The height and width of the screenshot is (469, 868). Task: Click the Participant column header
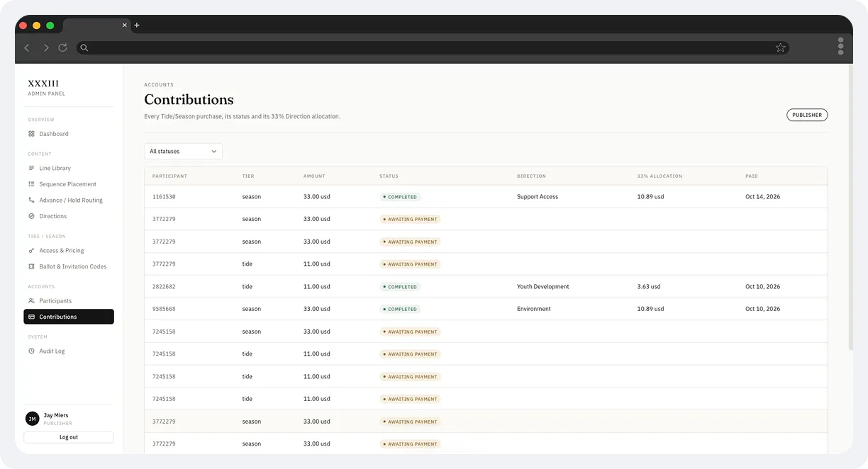[169, 176]
